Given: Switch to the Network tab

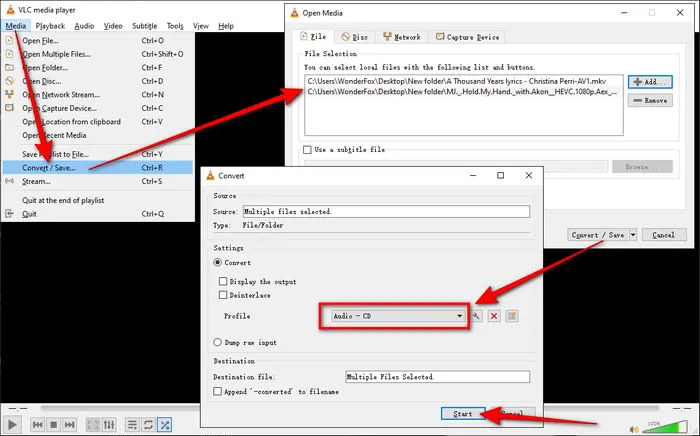Looking at the screenshot, I should (x=401, y=37).
